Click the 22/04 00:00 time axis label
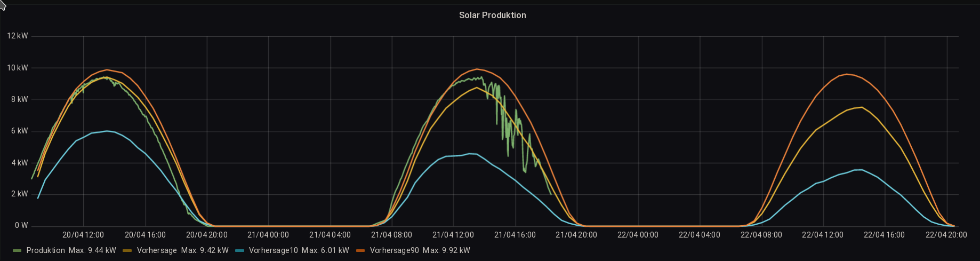This screenshot has height=261, width=980. [x=638, y=235]
